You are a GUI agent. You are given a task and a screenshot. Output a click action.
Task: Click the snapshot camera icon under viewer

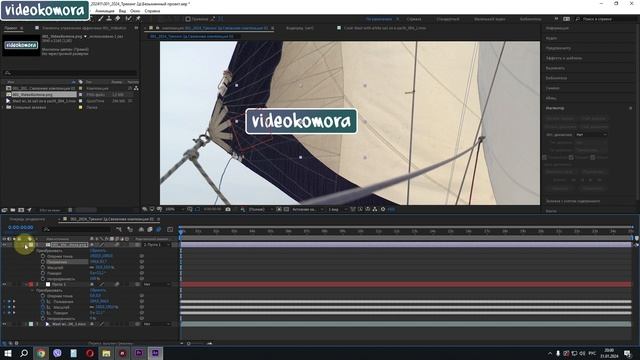tap(228, 209)
